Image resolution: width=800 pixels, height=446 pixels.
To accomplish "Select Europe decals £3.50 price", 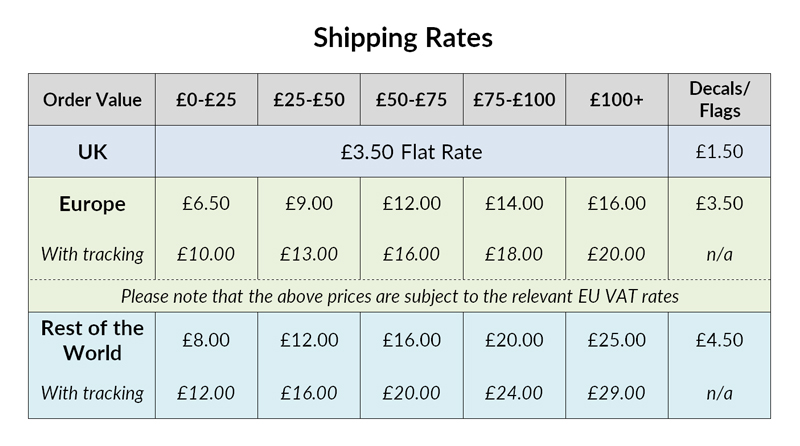I will [719, 204].
